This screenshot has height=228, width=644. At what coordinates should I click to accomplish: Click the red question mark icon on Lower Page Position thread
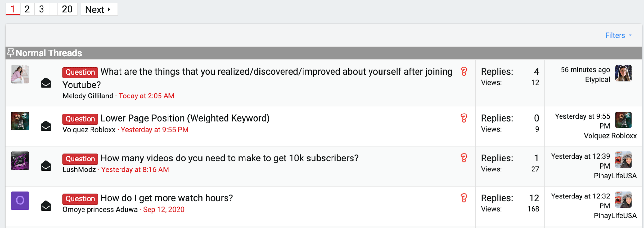(x=464, y=118)
